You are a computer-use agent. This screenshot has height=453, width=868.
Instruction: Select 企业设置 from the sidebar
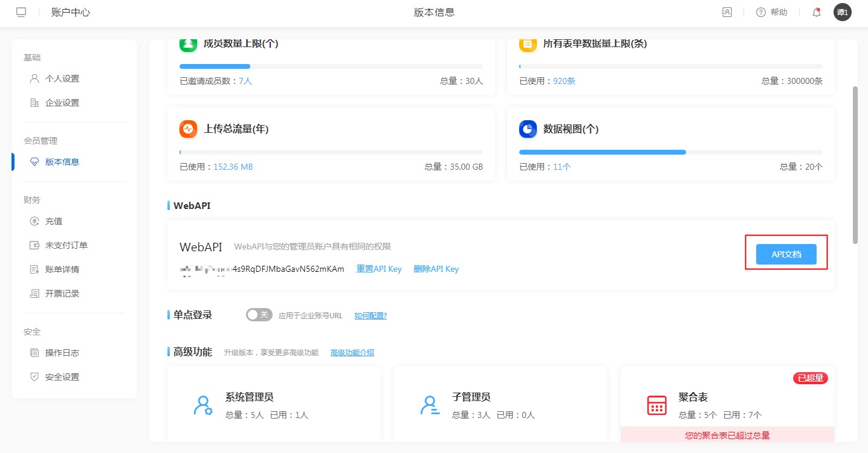tap(62, 103)
